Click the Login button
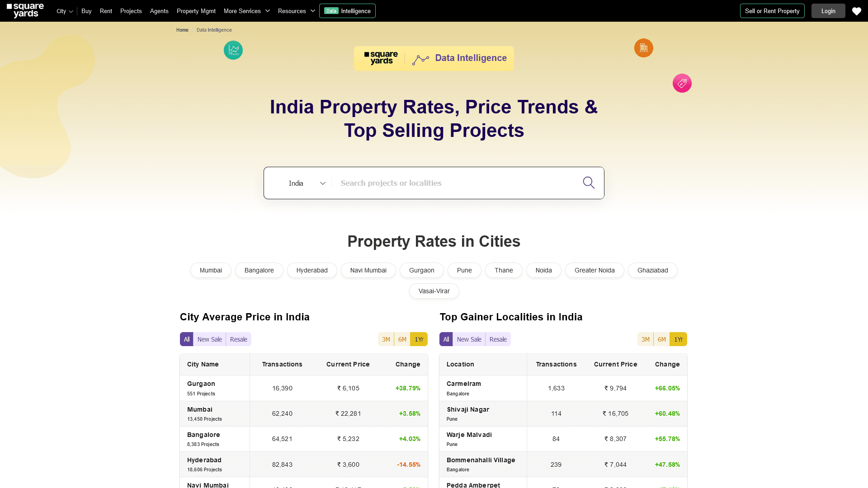Screen dimensions: 868x488 [828, 11]
